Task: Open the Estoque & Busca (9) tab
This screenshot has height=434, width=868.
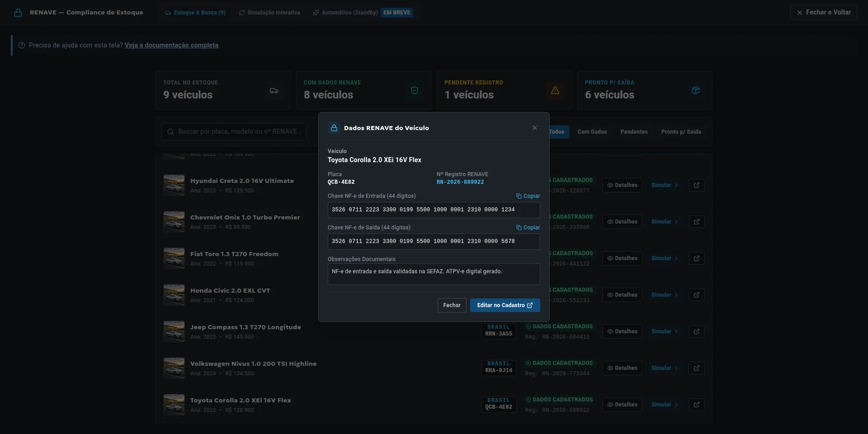Action: 195,13
